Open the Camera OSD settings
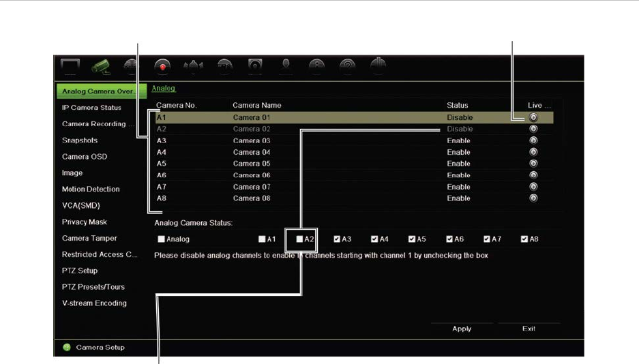 coord(85,156)
